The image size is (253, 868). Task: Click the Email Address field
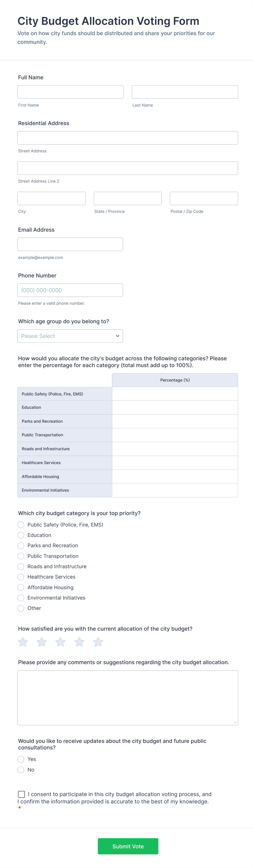70,244
